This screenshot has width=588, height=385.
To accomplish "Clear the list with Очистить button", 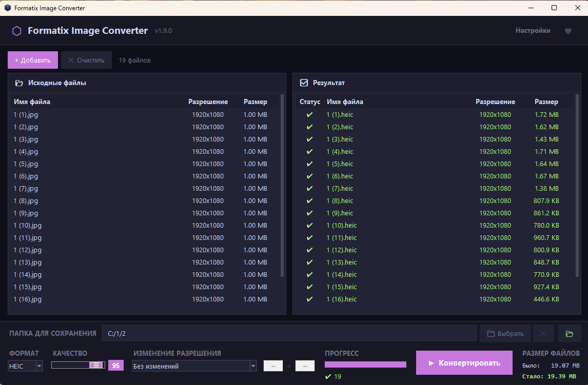I will click(x=87, y=60).
